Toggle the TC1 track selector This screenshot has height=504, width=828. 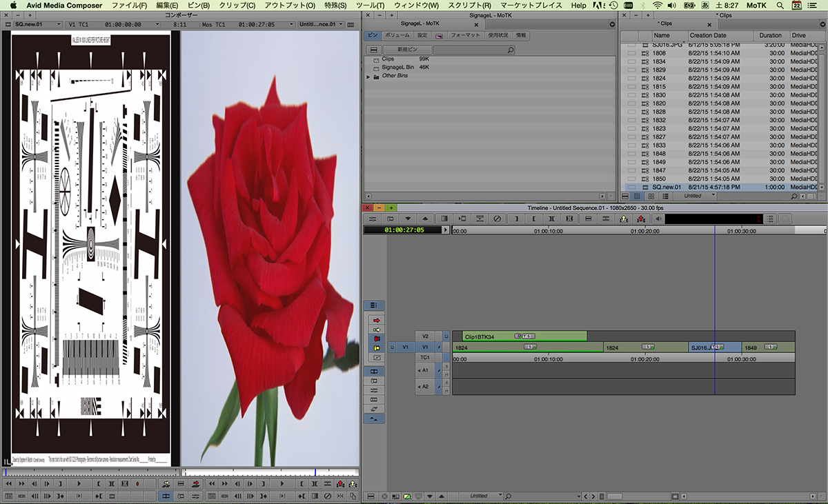coord(425,357)
